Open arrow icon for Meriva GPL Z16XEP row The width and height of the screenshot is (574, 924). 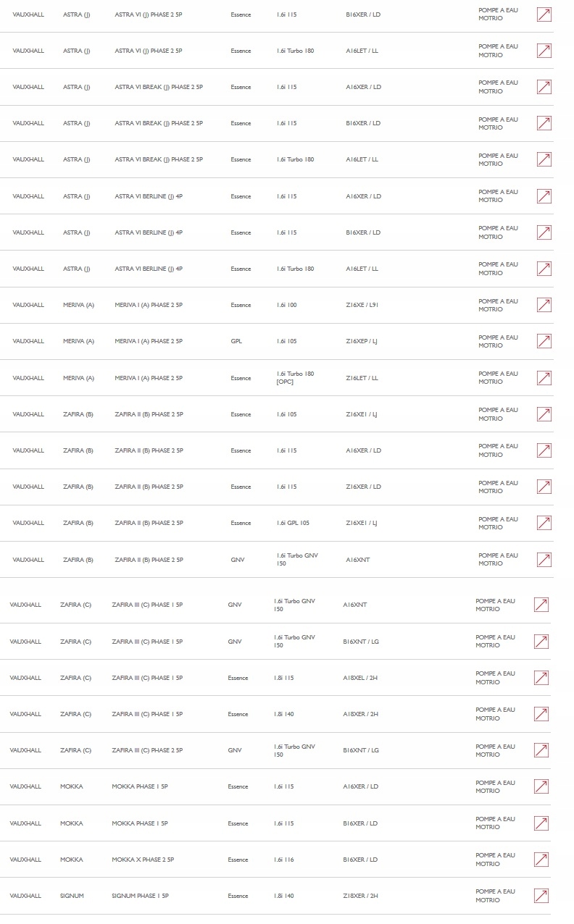(x=544, y=341)
